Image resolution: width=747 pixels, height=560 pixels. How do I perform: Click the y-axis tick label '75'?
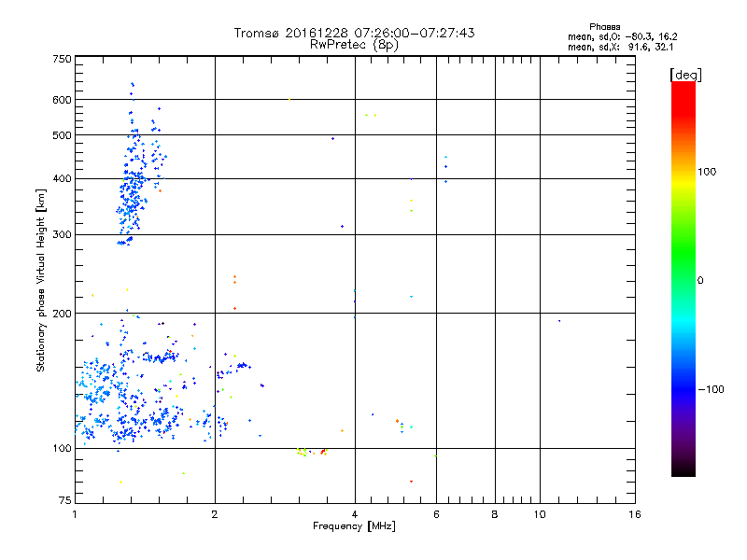(x=65, y=500)
